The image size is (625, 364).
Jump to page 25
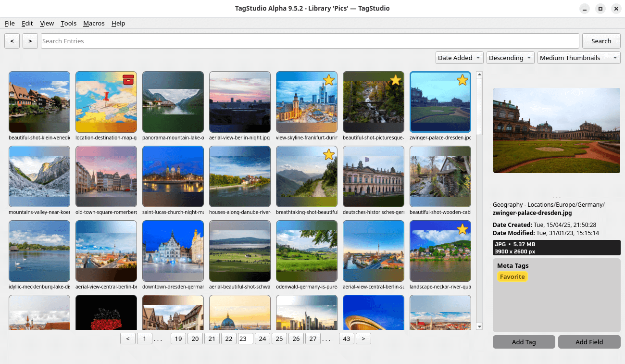click(279, 339)
